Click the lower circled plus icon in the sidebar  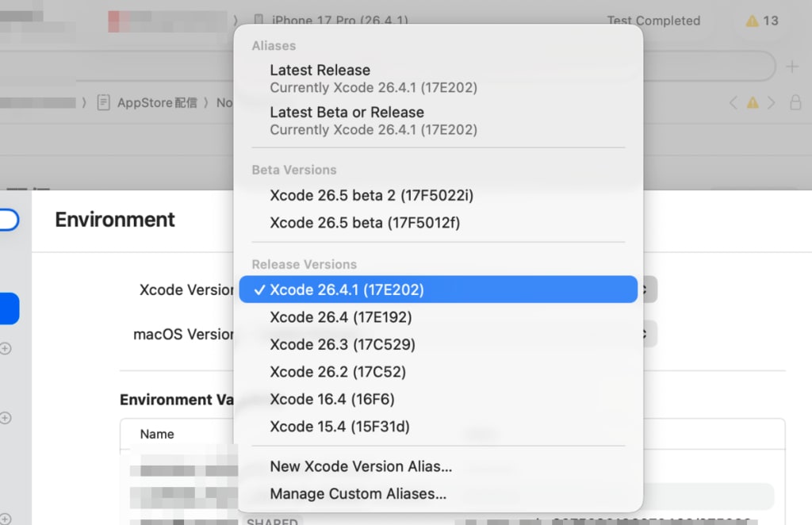[6, 418]
